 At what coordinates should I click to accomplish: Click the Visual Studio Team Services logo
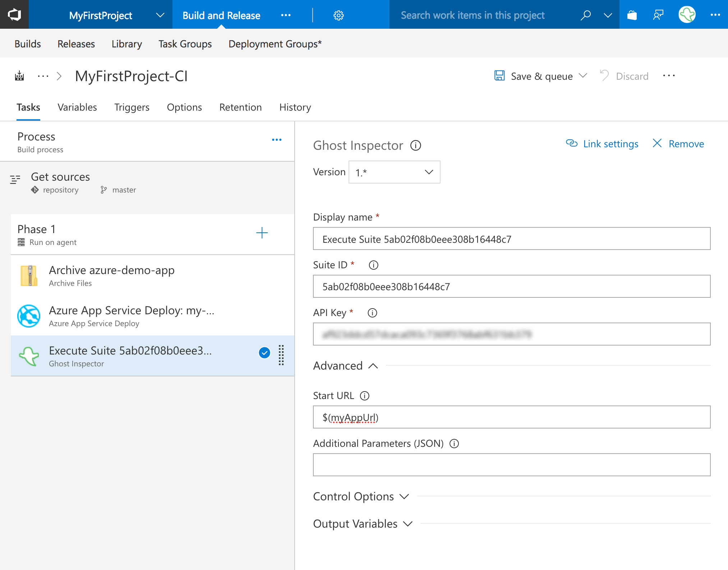(x=14, y=14)
